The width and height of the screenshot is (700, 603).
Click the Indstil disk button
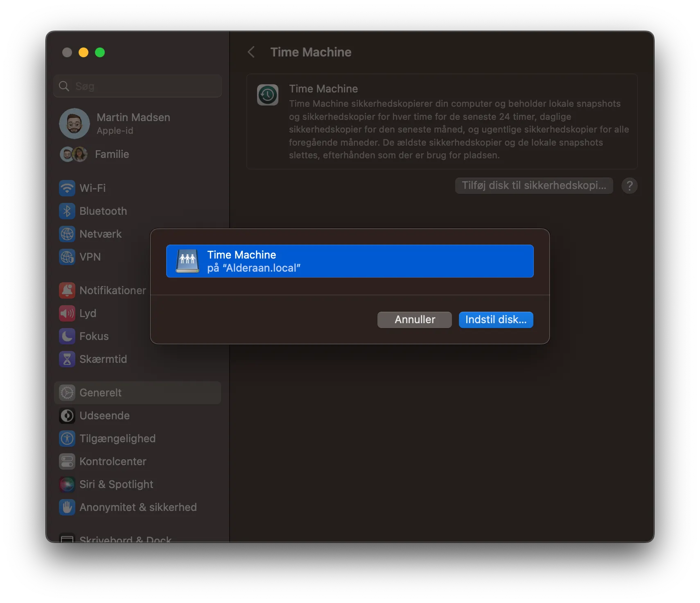click(x=496, y=319)
